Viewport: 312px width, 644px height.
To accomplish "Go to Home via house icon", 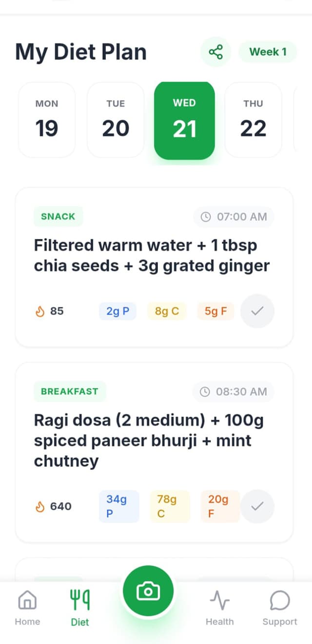I will click(x=27, y=600).
